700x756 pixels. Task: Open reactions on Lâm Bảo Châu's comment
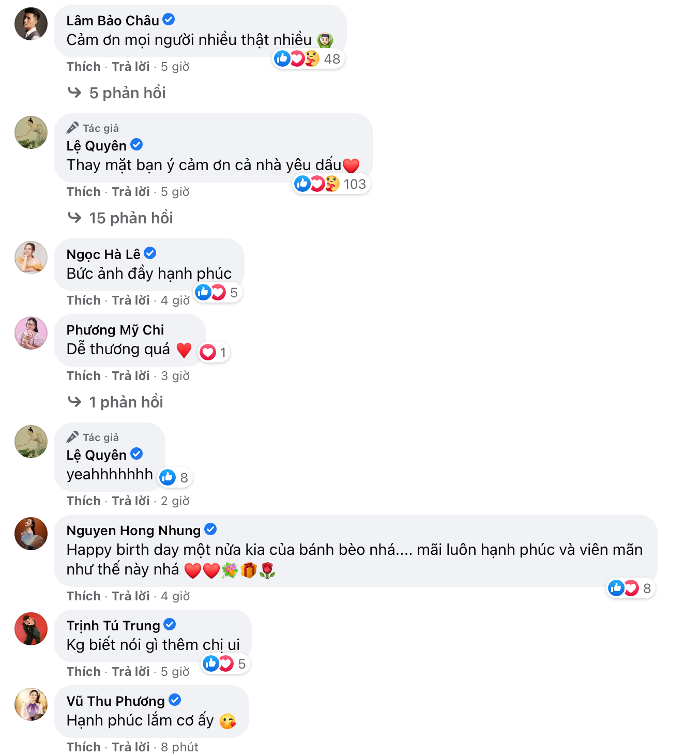pyautogui.click(x=308, y=59)
